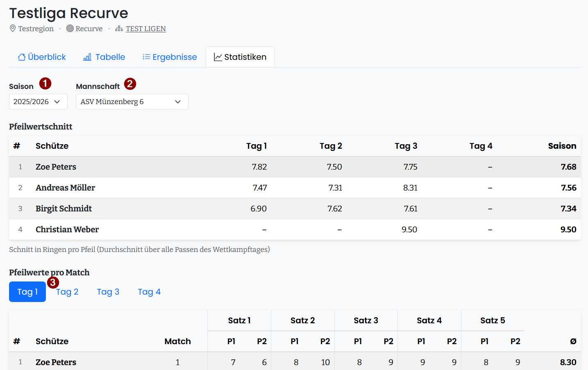Click the target icon beside Recurve
Image resolution: width=588 pixels, height=370 pixels.
tap(70, 28)
